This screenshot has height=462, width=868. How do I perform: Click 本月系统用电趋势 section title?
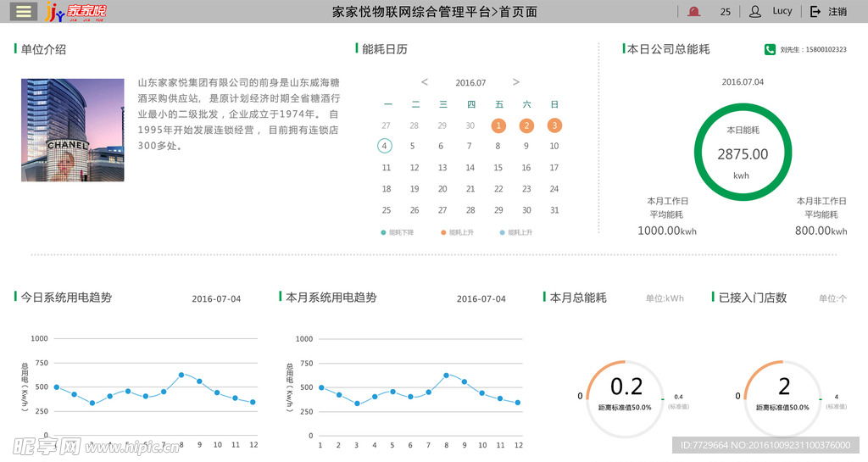(331, 297)
